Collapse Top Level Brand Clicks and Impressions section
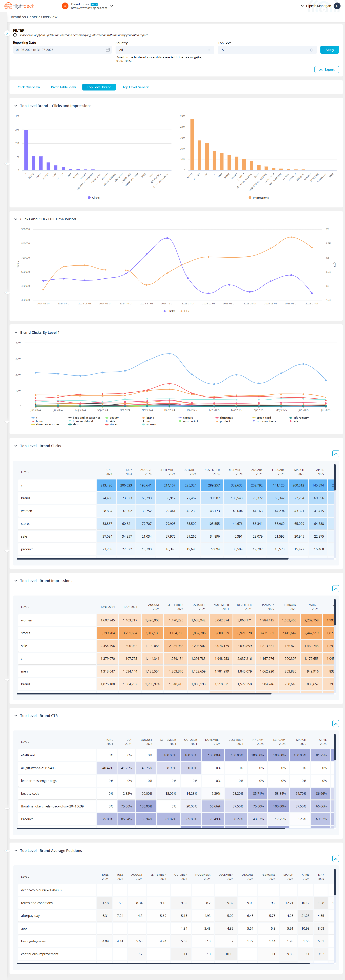345x980 pixels. (x=16, y=106)
